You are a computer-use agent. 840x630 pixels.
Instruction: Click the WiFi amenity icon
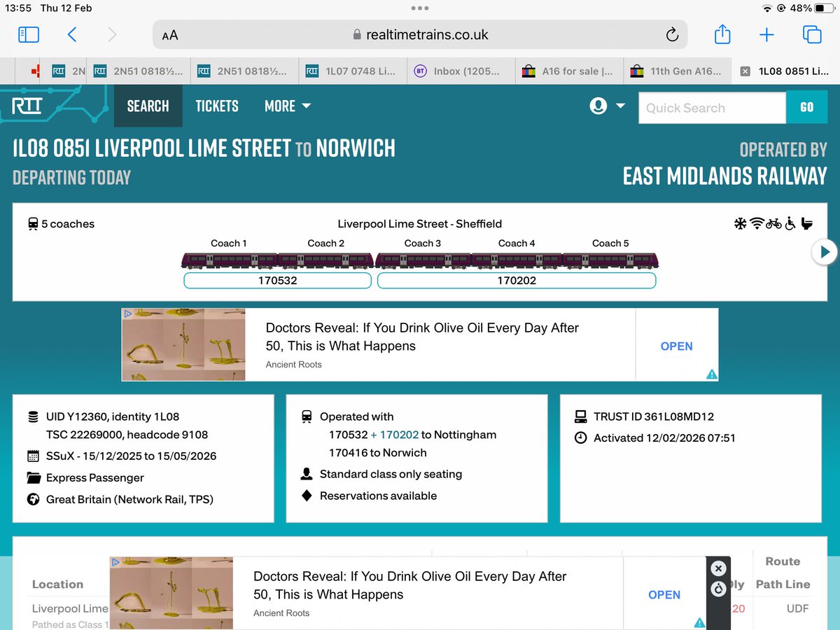point(757,224)
